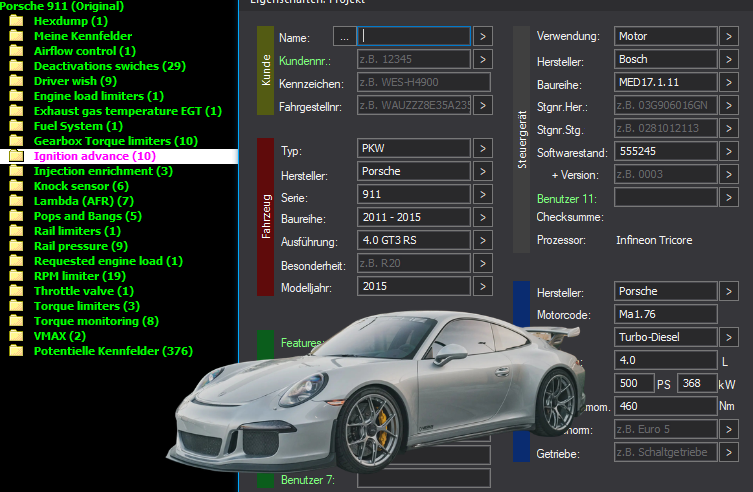Click the Exhaust gas temperature EGT folder icon
This screenshot has height=492, width=753.
(x=16, y=110)
